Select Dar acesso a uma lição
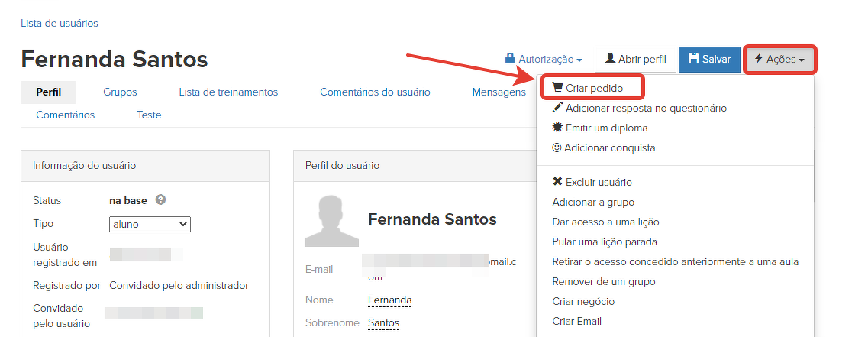 (x=605, y=222)
